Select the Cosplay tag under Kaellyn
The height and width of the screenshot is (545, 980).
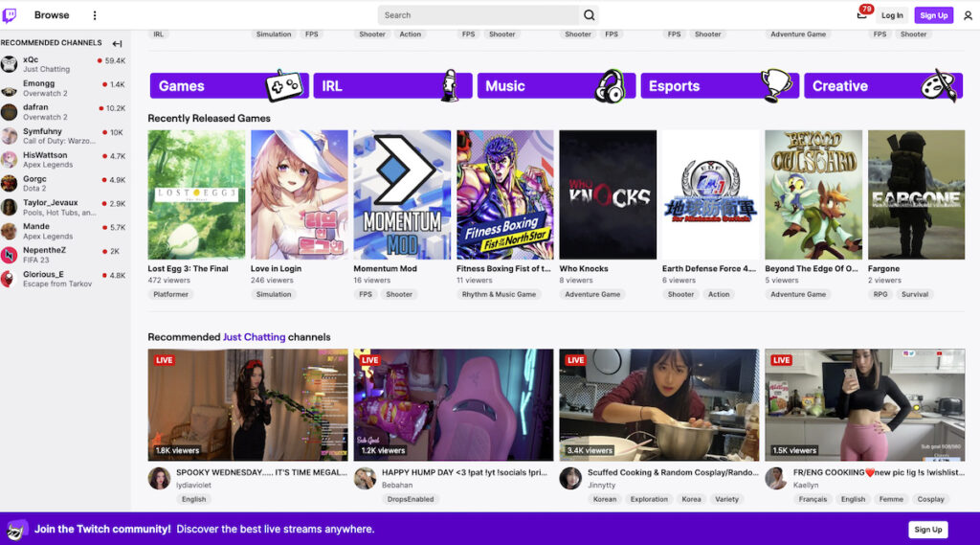[x=930, y=499]
